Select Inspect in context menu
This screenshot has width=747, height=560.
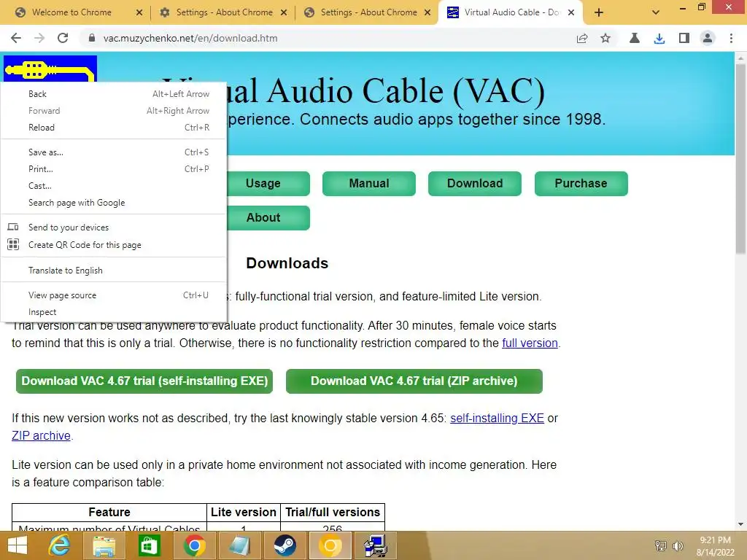click(113, 312)
